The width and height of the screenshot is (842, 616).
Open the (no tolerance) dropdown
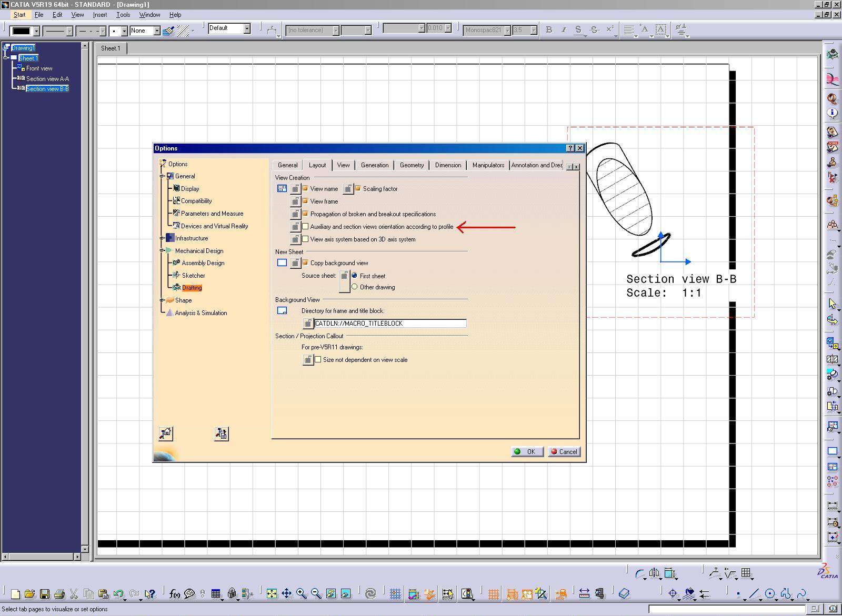coord(335,31)
